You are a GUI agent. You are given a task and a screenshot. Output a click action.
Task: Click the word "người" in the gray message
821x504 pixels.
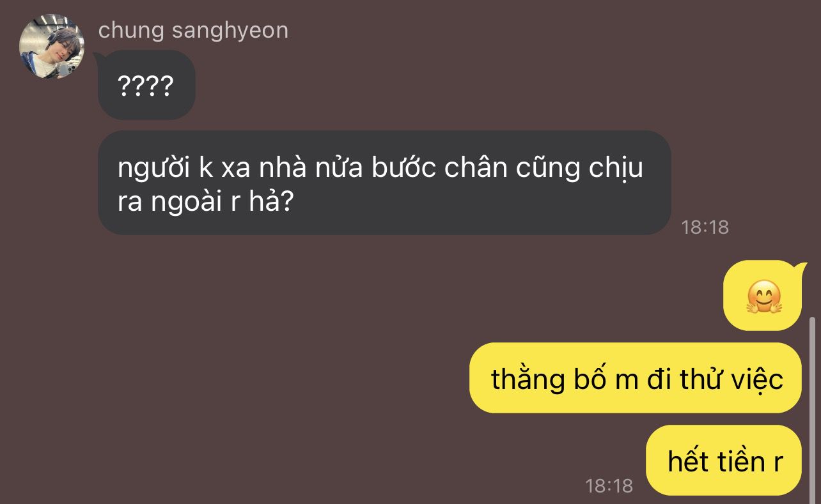point(154,169)
